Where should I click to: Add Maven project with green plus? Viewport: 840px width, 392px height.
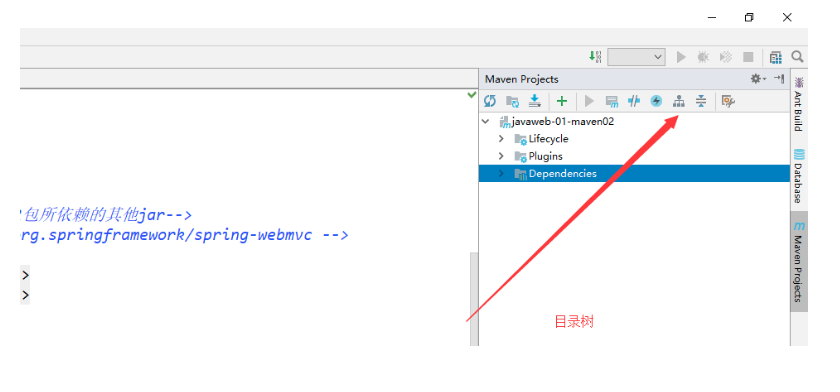pos(561,101)
